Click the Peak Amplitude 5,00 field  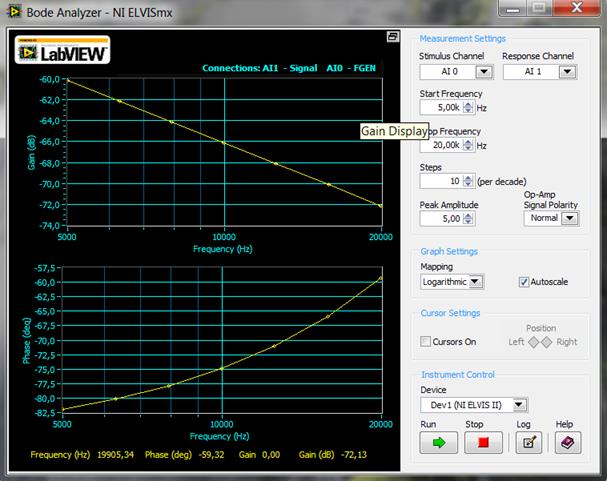pyautogui.click(x=441, y=219)
